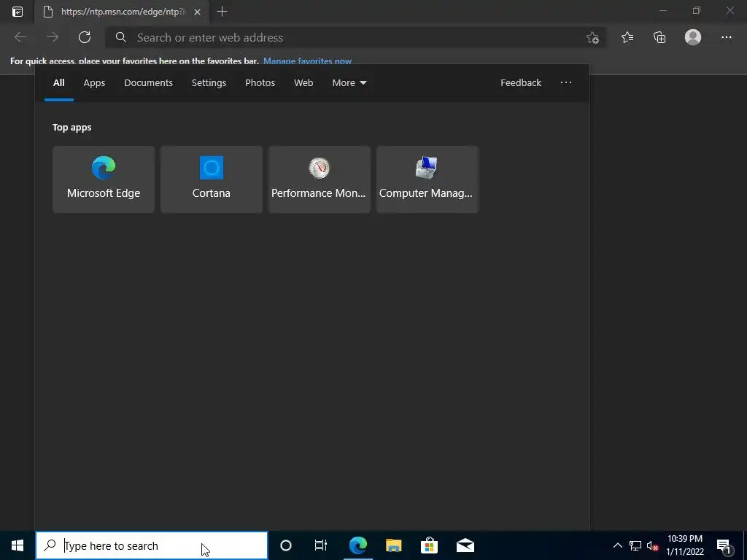Click the Type here to search box
This screenshot has height=560, width=747.
coord(152,545)
